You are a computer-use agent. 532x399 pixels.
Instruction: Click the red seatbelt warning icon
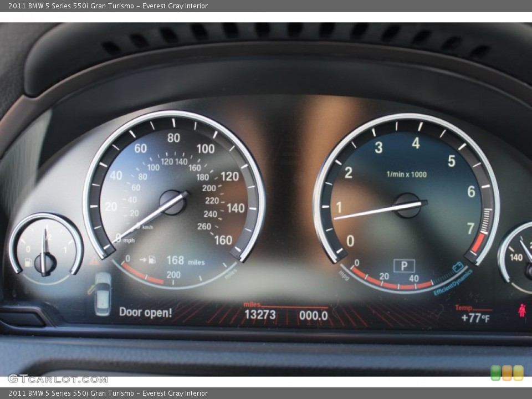pos(522,310)
